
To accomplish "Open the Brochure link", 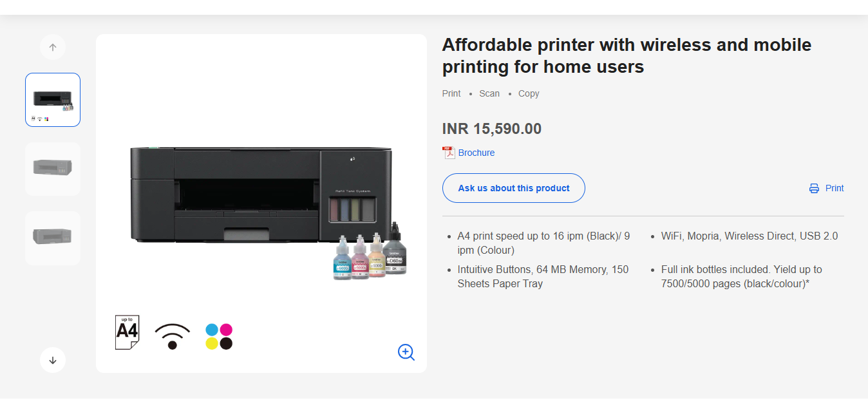I will [476, 152].
